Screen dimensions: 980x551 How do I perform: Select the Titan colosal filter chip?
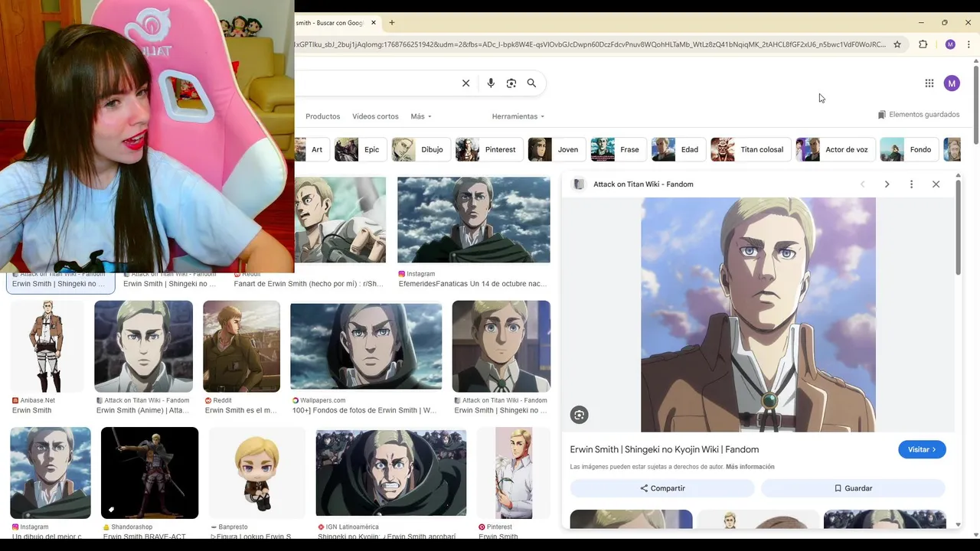(750, 149)
